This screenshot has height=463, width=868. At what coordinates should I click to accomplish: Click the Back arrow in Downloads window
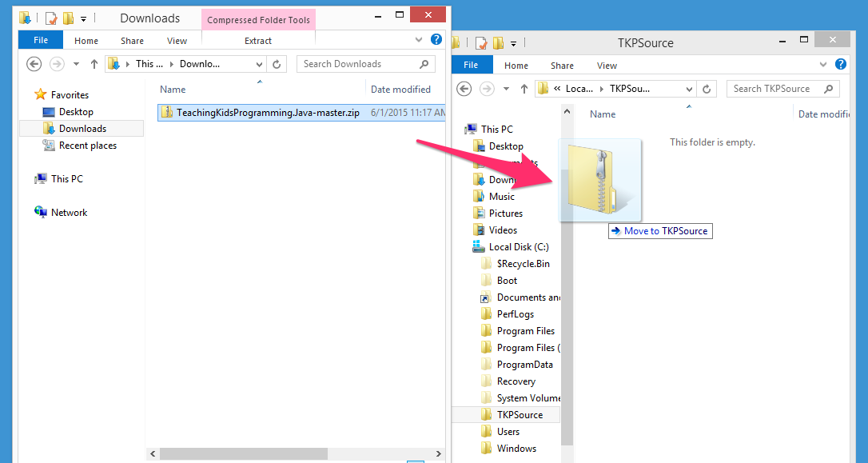coord(34,64)
